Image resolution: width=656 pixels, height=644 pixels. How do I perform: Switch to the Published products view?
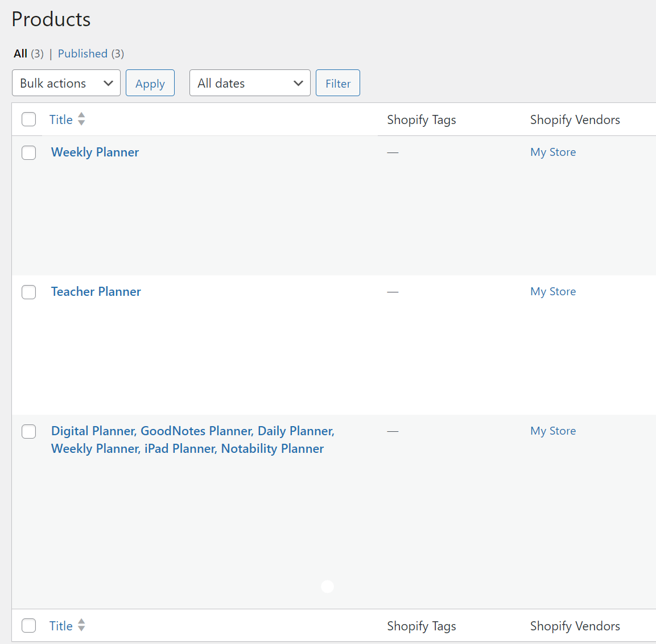[82, 53]
